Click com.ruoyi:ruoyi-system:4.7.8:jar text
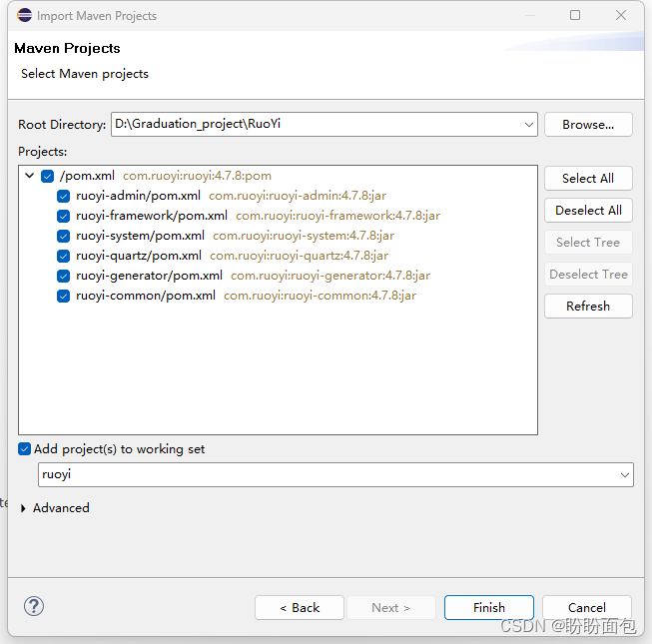 (304, 236)
